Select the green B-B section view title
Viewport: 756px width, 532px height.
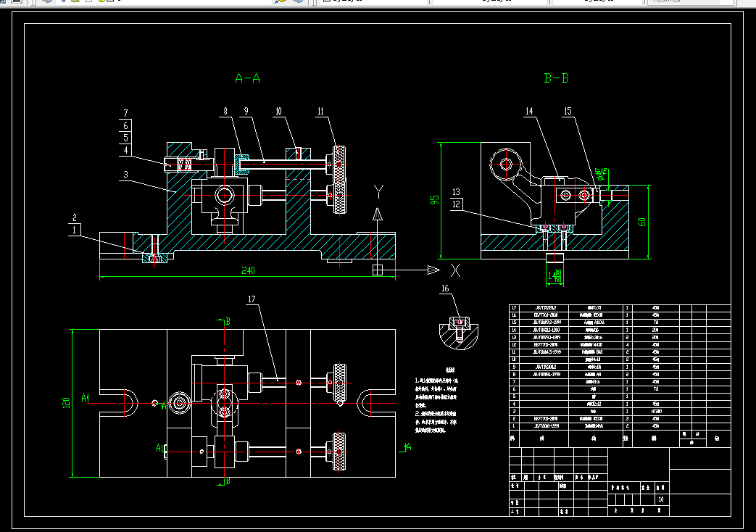point(557,78)
